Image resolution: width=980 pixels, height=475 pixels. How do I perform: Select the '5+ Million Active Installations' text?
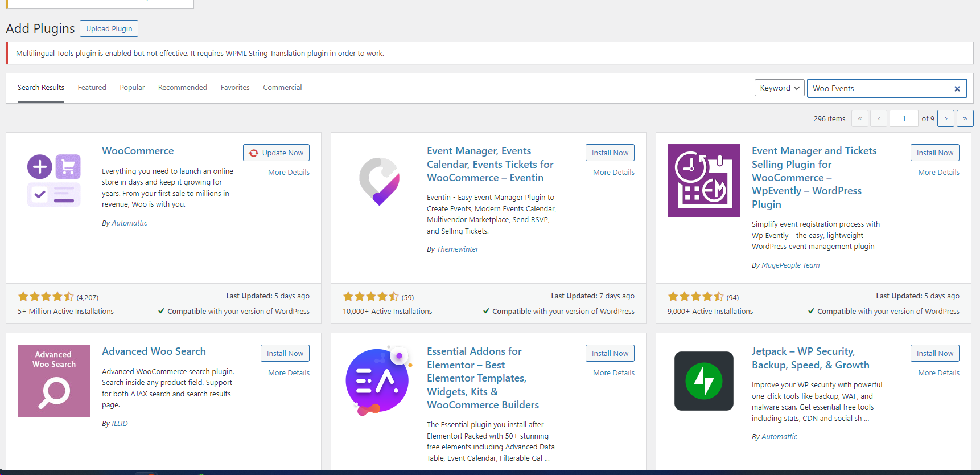pos(65,312)
